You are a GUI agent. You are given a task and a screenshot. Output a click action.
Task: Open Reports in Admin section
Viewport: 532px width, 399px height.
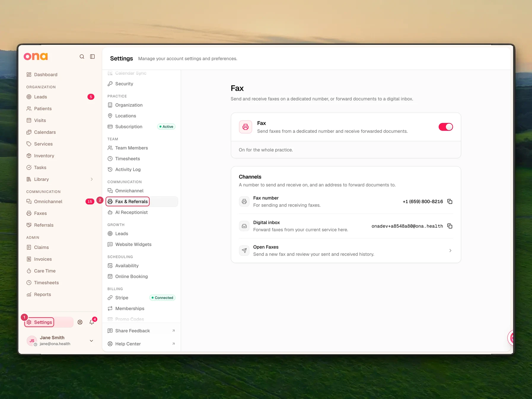(x=60, y=295)
